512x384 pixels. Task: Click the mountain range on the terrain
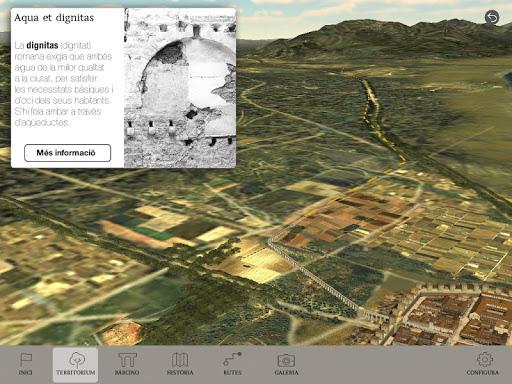coord(383,38)
